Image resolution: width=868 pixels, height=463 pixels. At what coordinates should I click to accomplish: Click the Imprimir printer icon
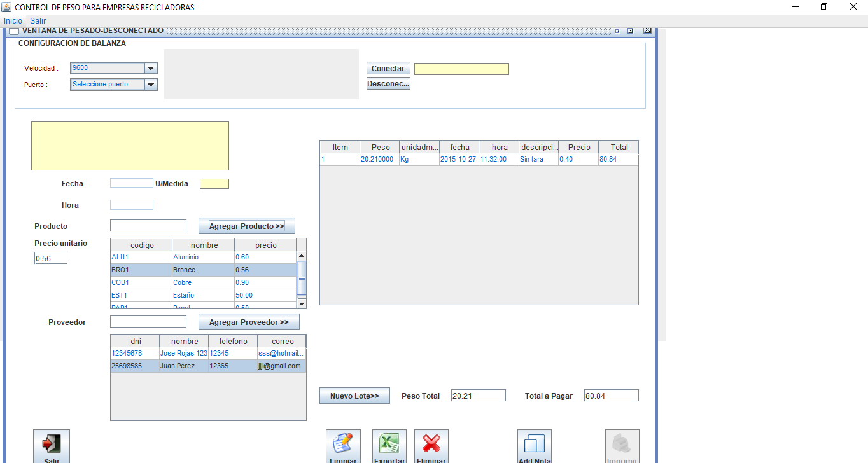point(621,444)
